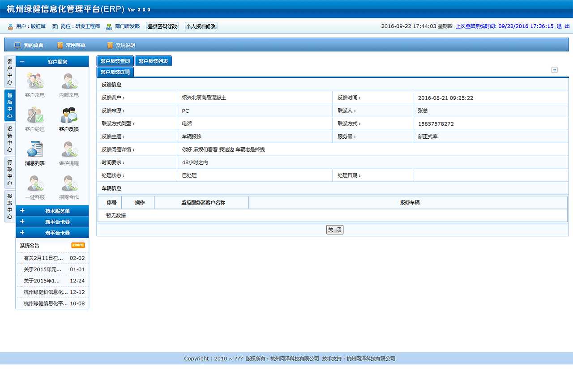
Task: Click the 反馈信息 section heading
Action: click(x=111, y=84)
